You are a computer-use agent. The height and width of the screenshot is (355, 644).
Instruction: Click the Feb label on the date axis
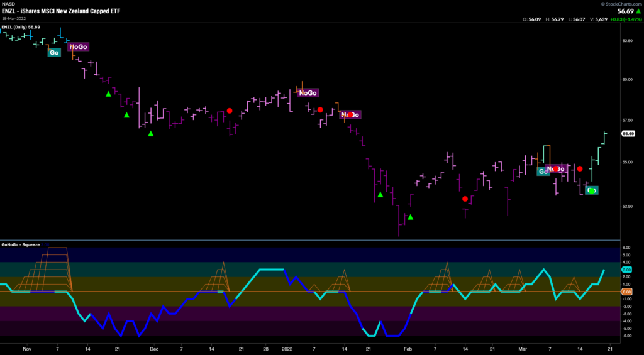tap(407, 349)
